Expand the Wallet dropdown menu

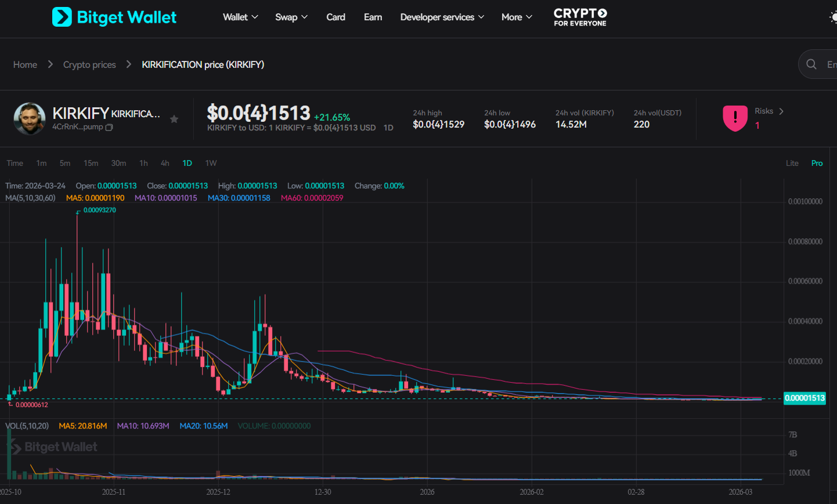[240, 17]
